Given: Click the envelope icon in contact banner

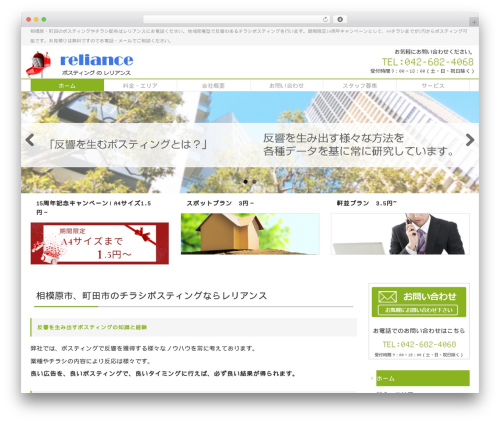Looking at the screenshot, I should [x=387, y=296].
